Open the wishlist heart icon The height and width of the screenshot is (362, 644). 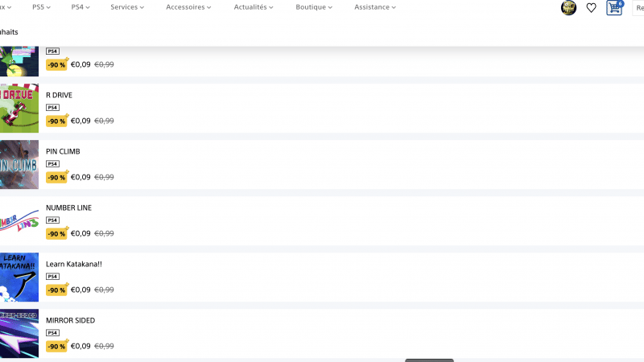(x=591, y=8)
